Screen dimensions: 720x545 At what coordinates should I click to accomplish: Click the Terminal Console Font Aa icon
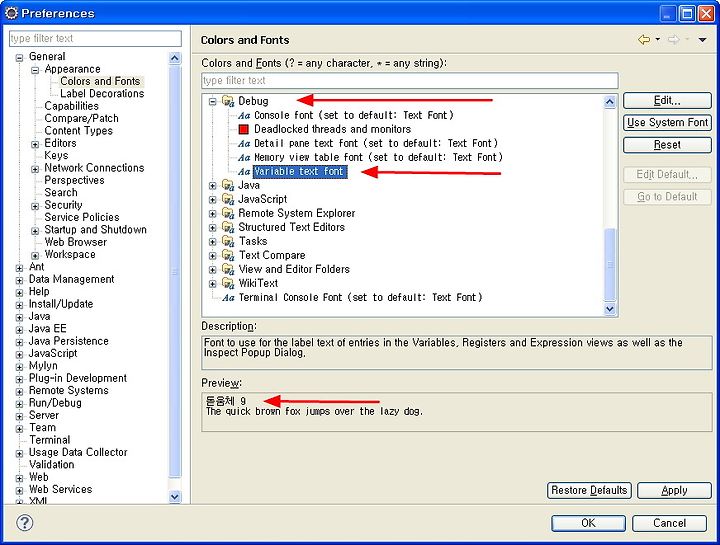click(x=228, y=298)
